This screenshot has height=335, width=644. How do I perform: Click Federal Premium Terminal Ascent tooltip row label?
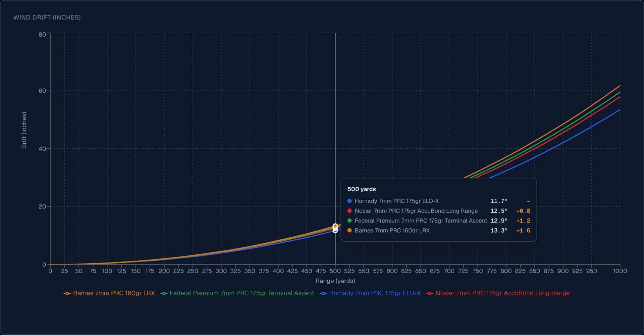coord(421,221)
